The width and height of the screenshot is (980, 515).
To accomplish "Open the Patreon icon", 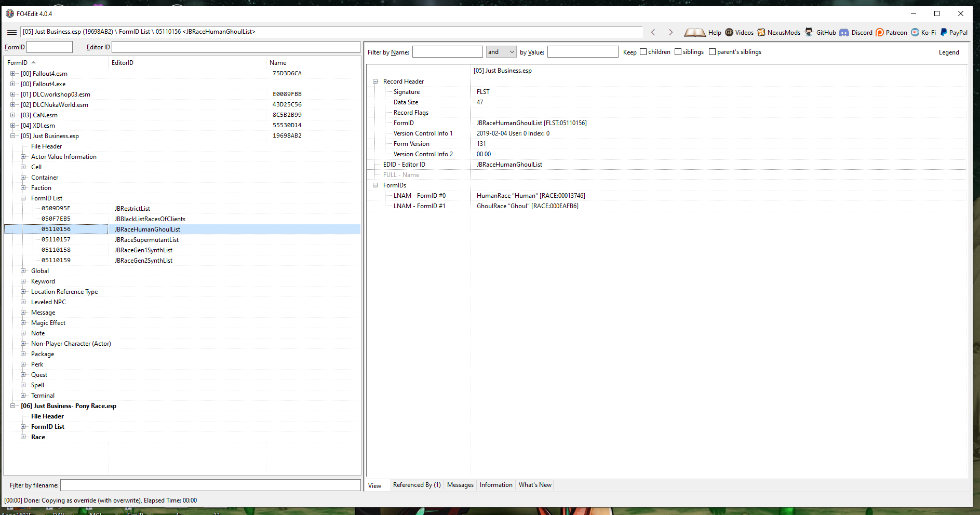I will [880, 32].
